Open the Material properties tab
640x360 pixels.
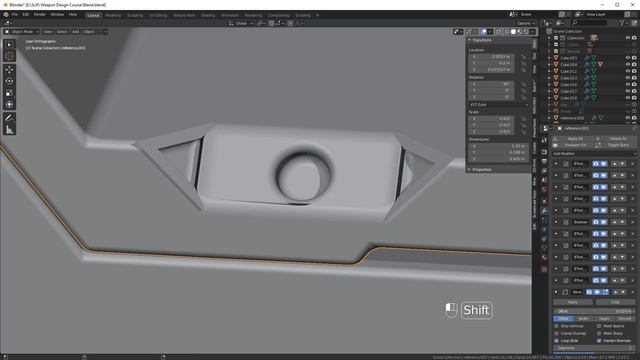tap(544, 258)
